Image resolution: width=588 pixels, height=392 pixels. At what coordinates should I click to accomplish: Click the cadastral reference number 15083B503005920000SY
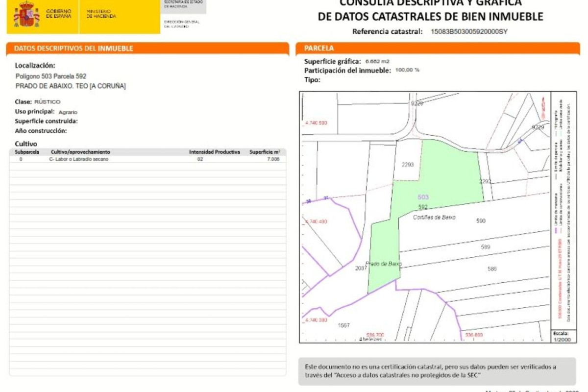tap(469, 31)
